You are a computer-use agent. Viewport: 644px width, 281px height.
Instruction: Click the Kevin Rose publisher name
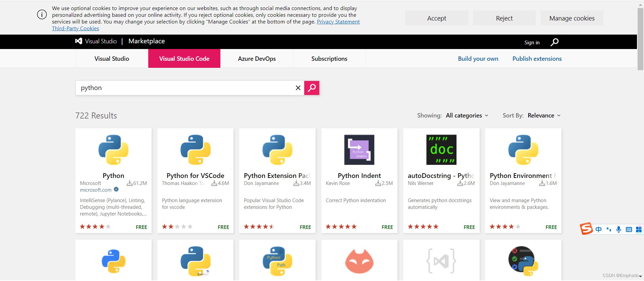click(338, 183)
